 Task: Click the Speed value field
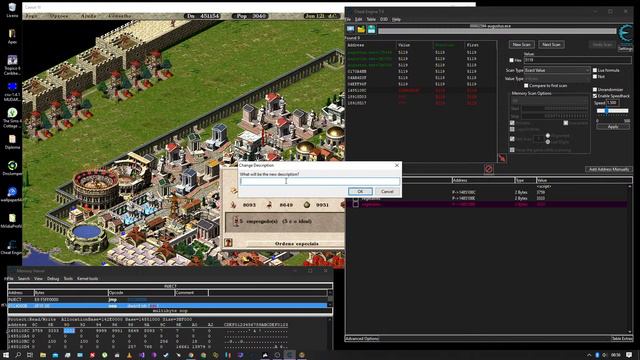612,103
